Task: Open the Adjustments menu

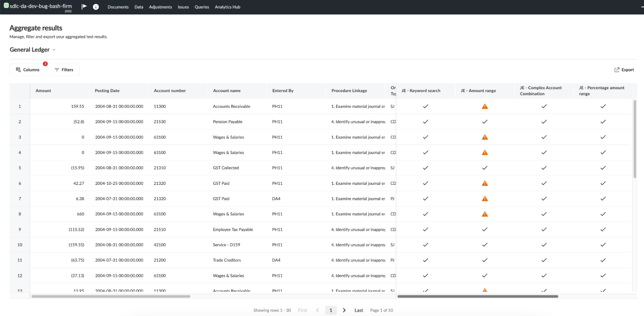Action: [x=160, y=7]
